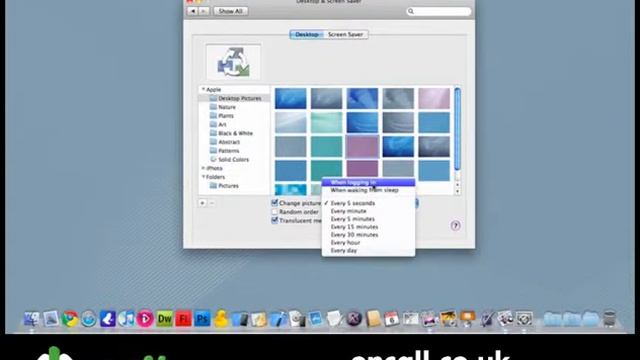The image size is (640, 360).
Task: Choose "When waking from sleep" option
Action: pyautogui.click(x=369, y=190)
